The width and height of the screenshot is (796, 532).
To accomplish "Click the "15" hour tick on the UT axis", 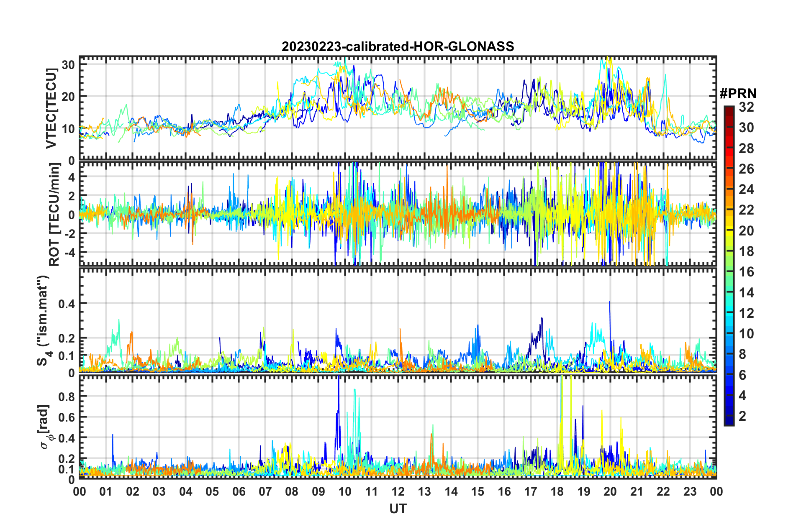I will (x=478, y=491).
